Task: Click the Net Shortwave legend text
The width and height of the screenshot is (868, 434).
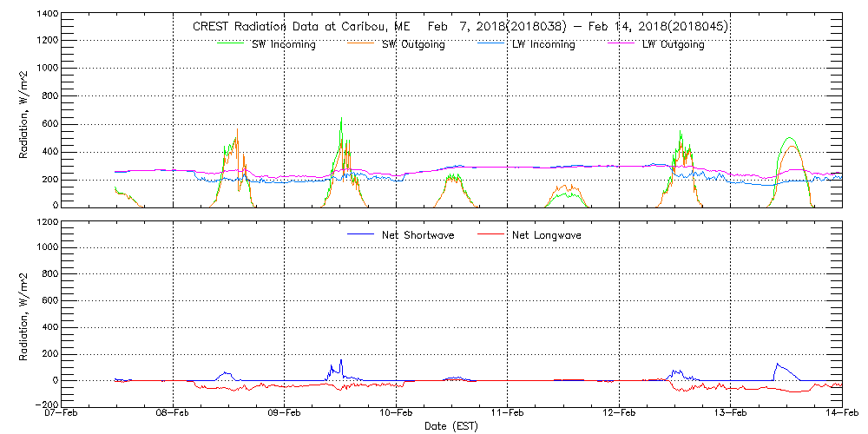Action: click(418, 235)
